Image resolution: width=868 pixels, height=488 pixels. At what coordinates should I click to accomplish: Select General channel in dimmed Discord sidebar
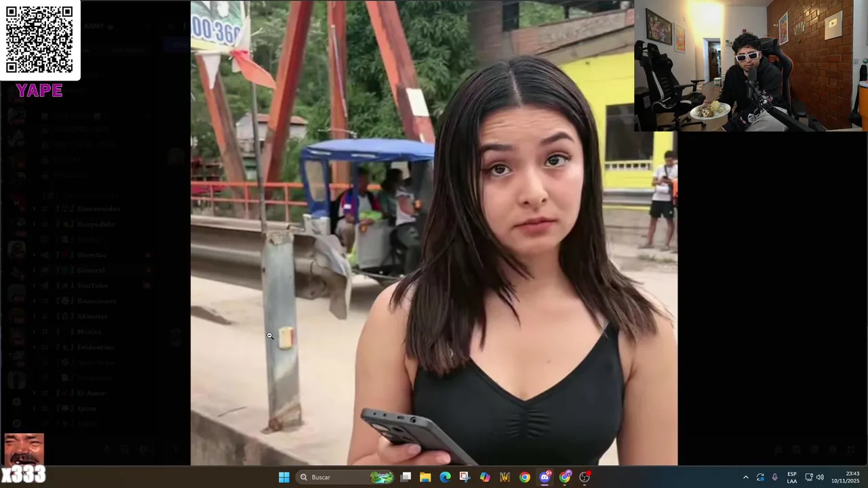pos(91,270)
